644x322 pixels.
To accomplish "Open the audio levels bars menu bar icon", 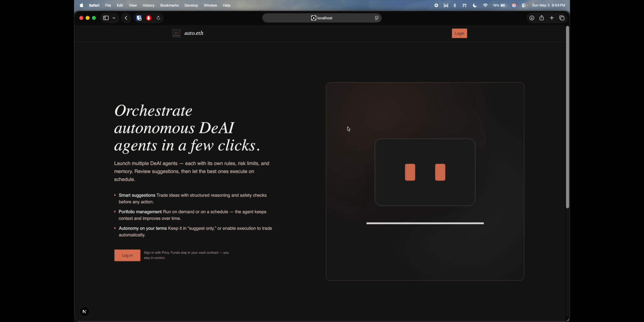I will coord(446,5).
